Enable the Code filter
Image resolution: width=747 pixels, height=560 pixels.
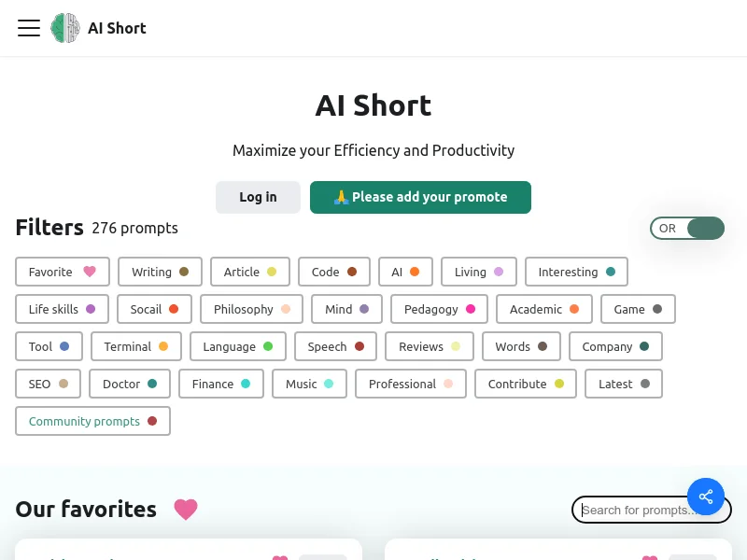pyautogui.click(x=333, y=272)
